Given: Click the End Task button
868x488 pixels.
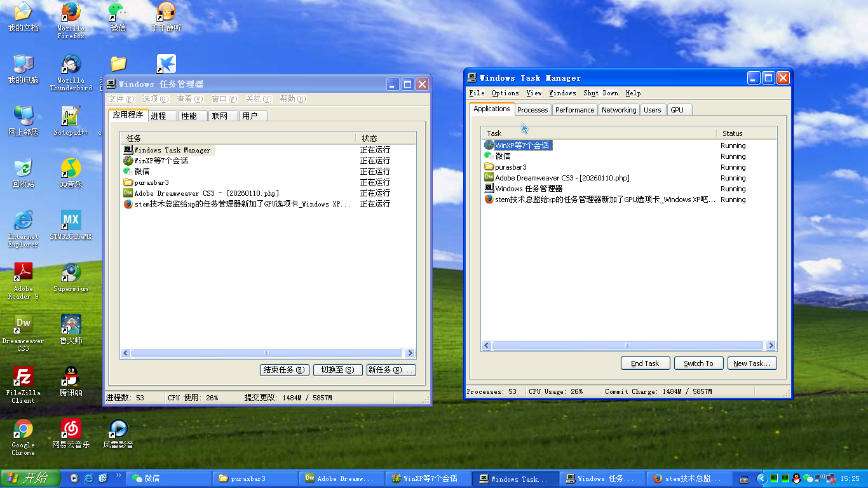Looking at the screenshot, I should (x=645, y=363).
